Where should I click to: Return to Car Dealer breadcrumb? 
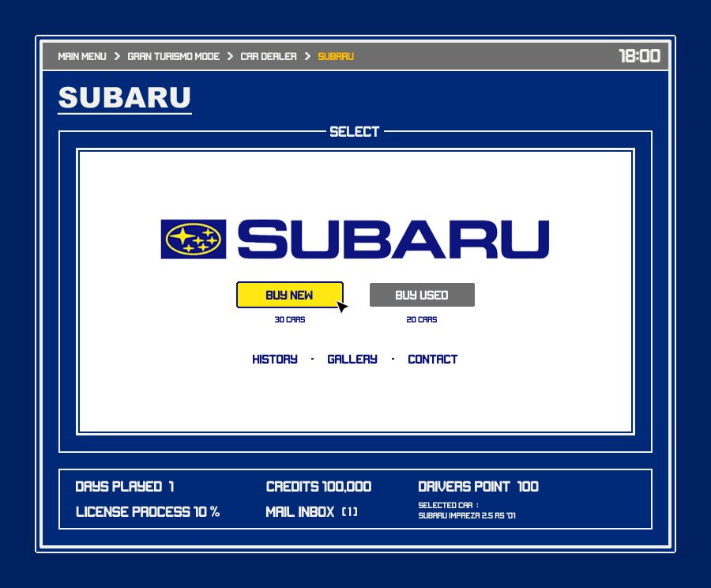click(x=269, y=56)
